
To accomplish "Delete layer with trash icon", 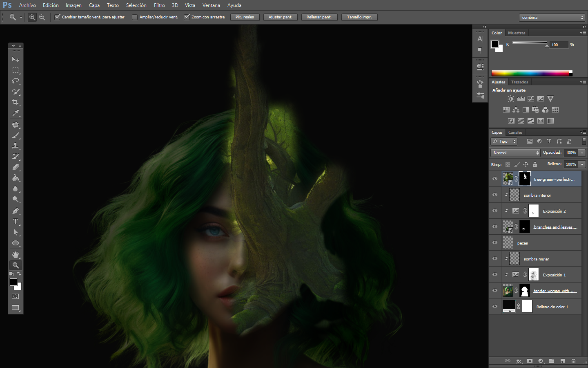I will 573,361.
